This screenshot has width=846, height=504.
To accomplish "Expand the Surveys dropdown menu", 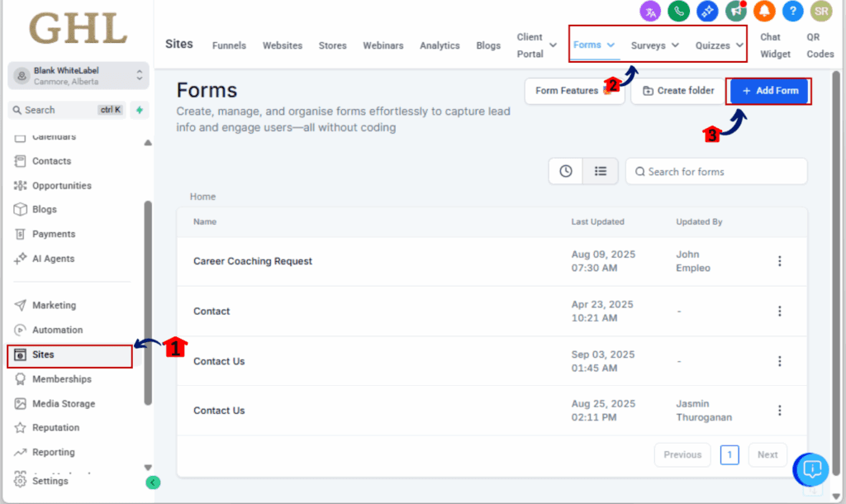I will pyautogui.click(x=655, y=45).
